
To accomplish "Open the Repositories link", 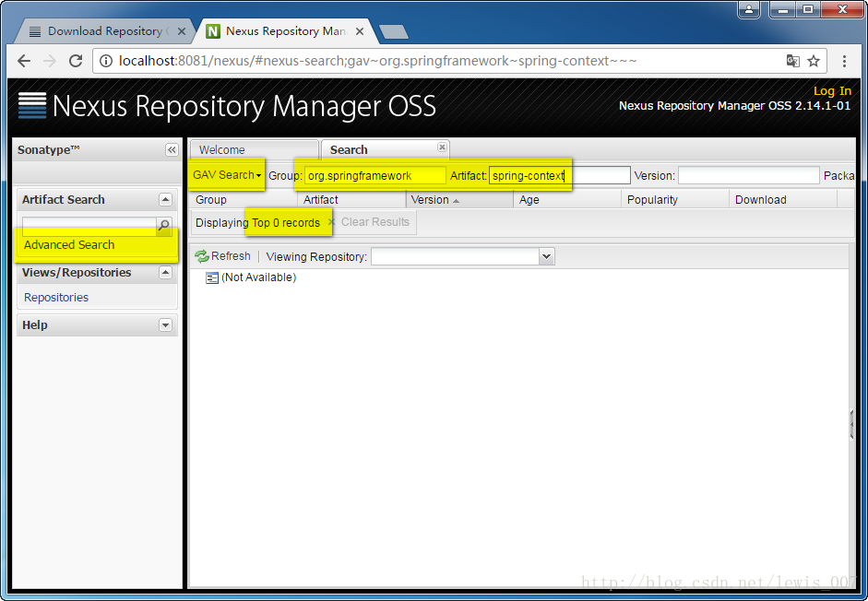I will [56, 297].
